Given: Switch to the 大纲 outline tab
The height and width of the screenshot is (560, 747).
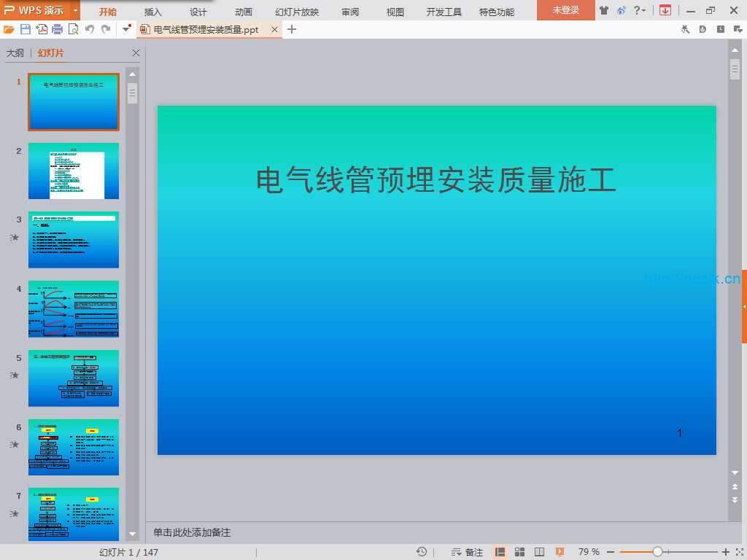Looking at the screenshot, I should [15, 53].
